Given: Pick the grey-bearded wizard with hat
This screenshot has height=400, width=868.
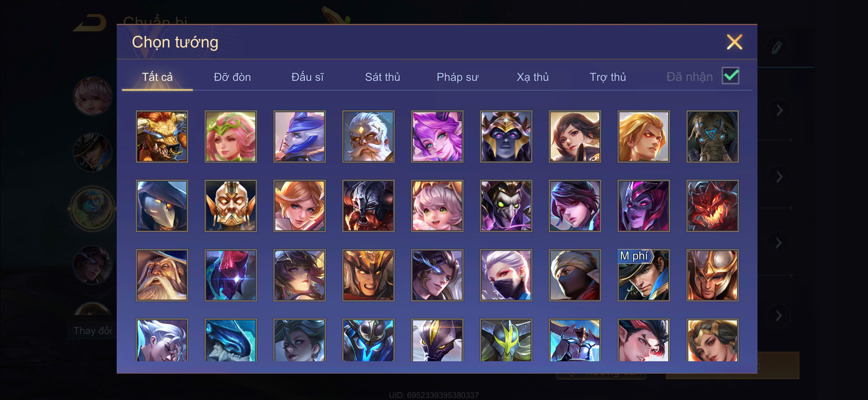Looking at the screenshot, I should pos(162,275).
